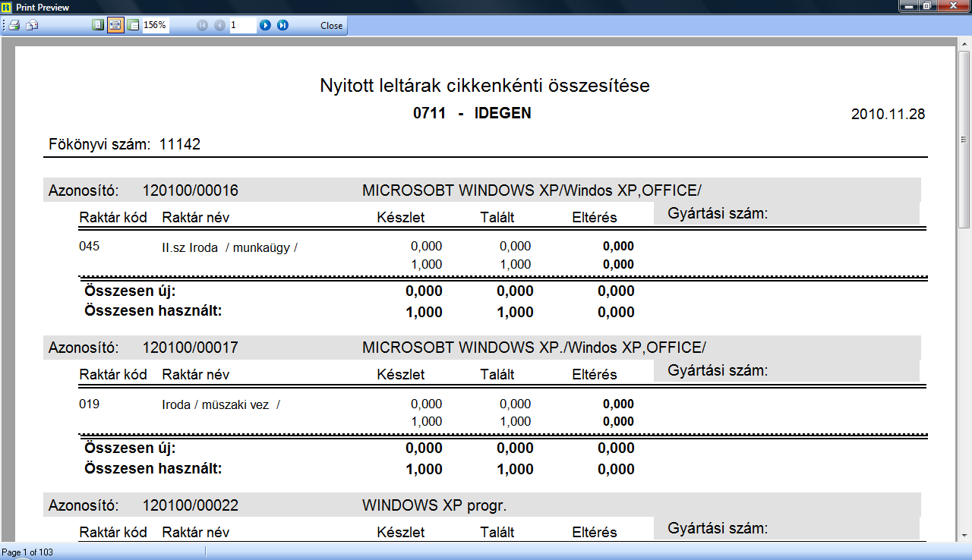Click the vertical scrollbar thumb
The image size is (972, 560).
(x=965, y=139)
